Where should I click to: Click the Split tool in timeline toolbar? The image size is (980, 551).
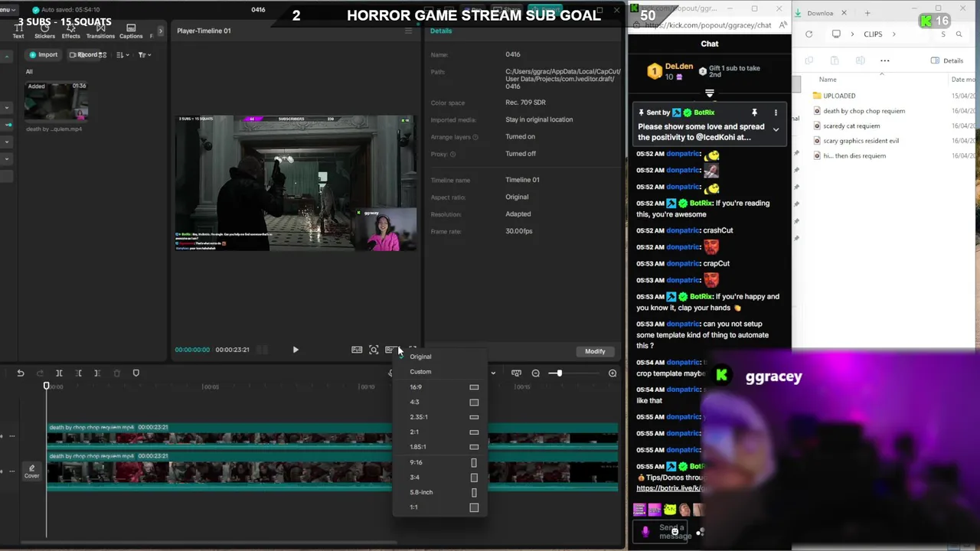coord(59,373)
